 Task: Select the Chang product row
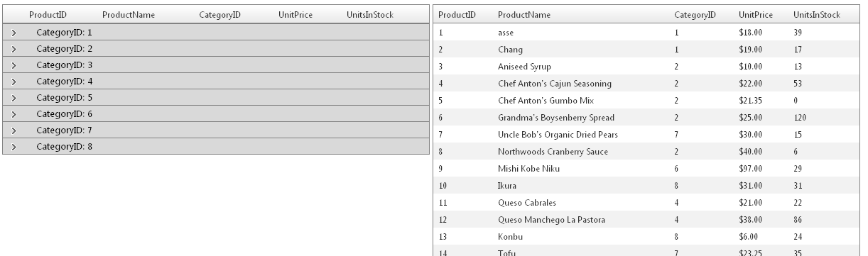coord(650,50)
